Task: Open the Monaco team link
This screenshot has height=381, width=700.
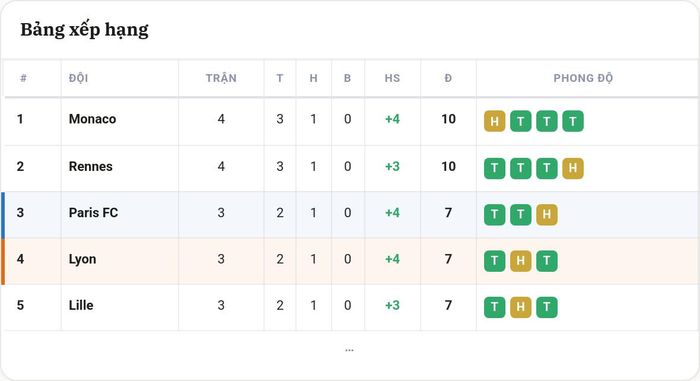Action: point(92,119)
